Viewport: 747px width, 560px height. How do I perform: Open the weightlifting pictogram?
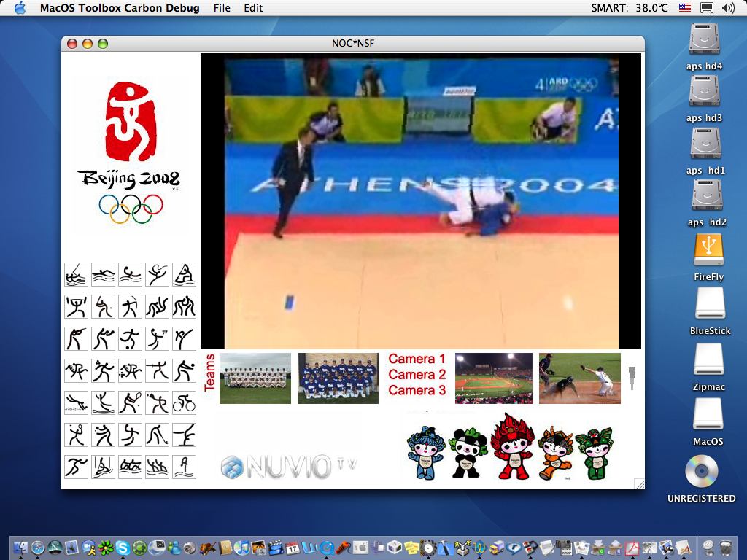point(76,307)
